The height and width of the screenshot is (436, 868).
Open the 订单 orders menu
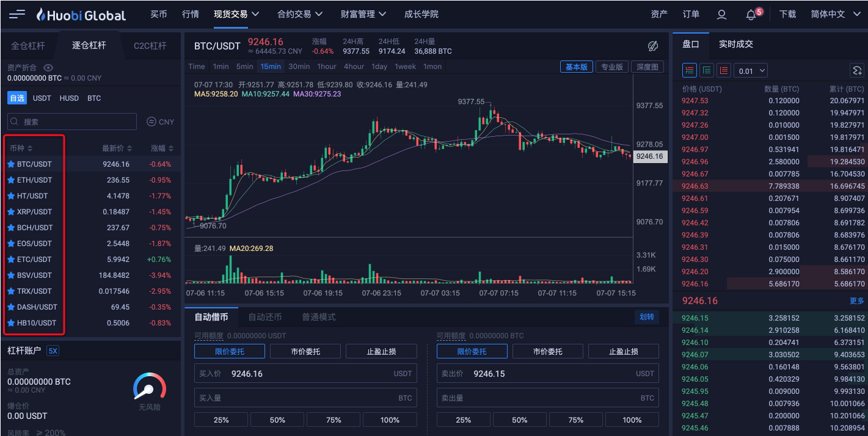(x=691, y=14)
